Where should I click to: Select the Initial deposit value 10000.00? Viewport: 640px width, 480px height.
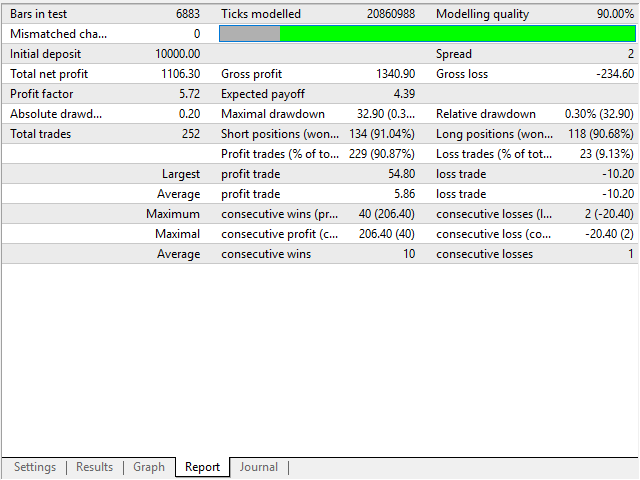point(178,54)
